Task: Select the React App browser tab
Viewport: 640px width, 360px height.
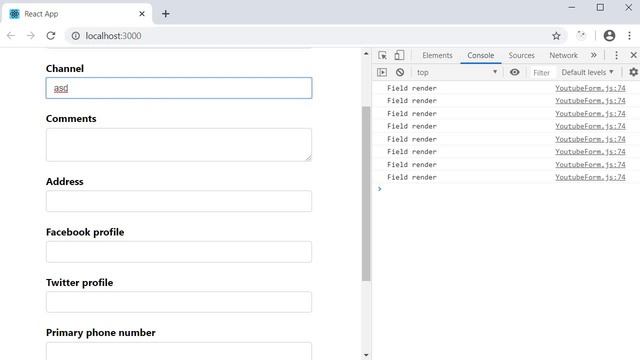Action: point(78,14)
